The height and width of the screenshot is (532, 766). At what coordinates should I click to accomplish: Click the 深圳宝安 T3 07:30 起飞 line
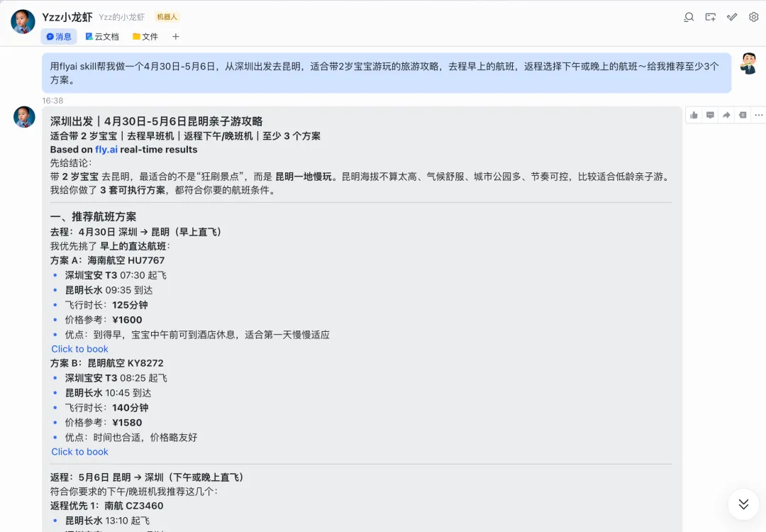116,275
